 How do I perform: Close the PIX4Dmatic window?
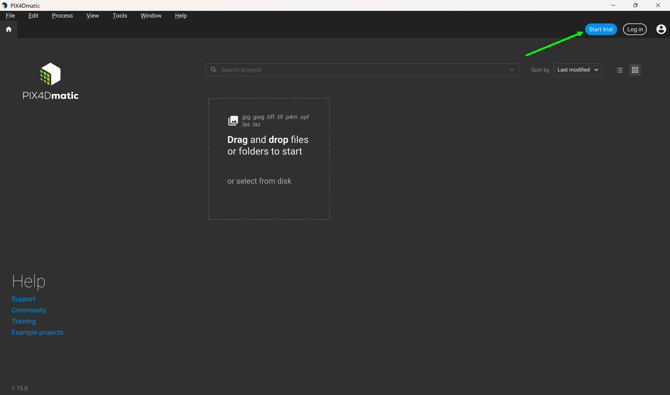pyautogui.click(x=658, y=6)
